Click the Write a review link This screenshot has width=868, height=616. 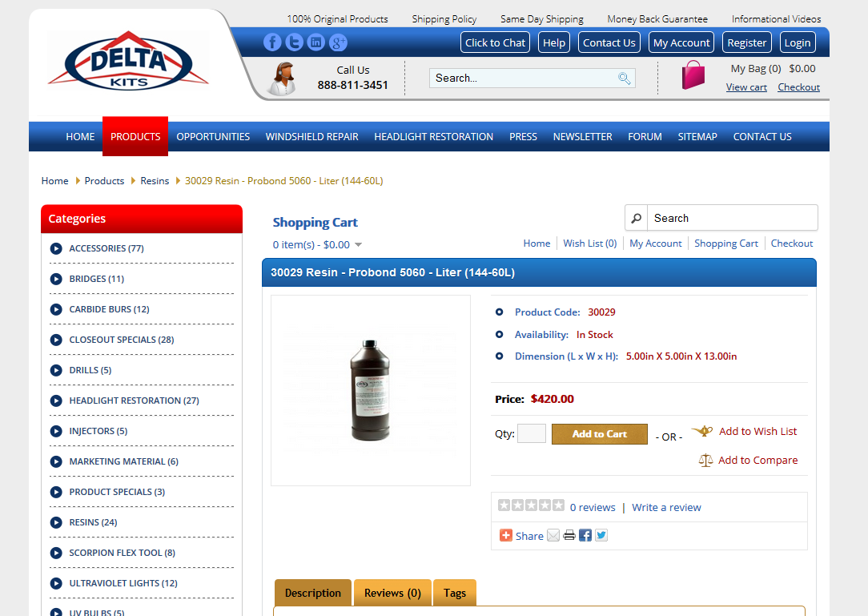(666, 507)
